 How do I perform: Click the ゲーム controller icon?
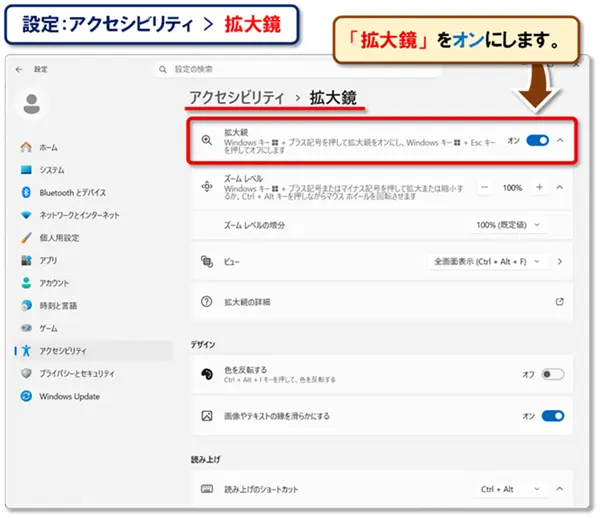[26, 328]
